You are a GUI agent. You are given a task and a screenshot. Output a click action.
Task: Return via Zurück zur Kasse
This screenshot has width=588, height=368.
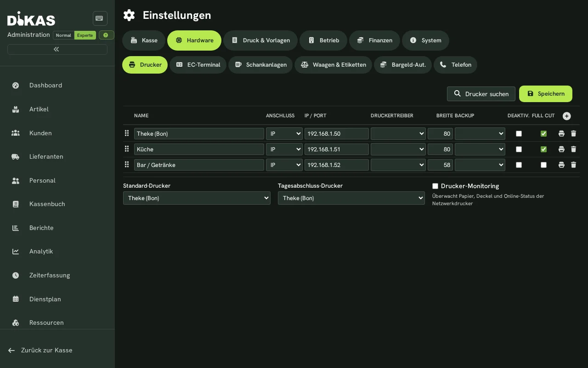[40, 350]
